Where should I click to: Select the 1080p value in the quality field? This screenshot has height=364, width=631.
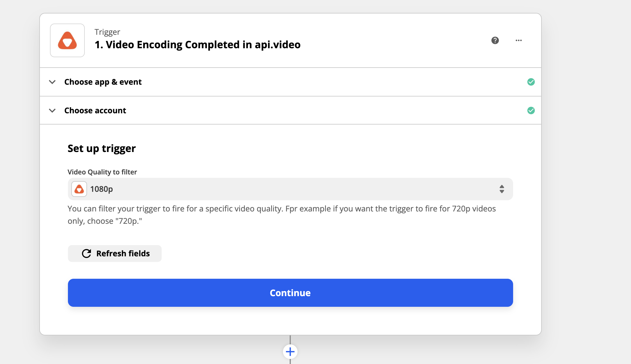(101, 189)
